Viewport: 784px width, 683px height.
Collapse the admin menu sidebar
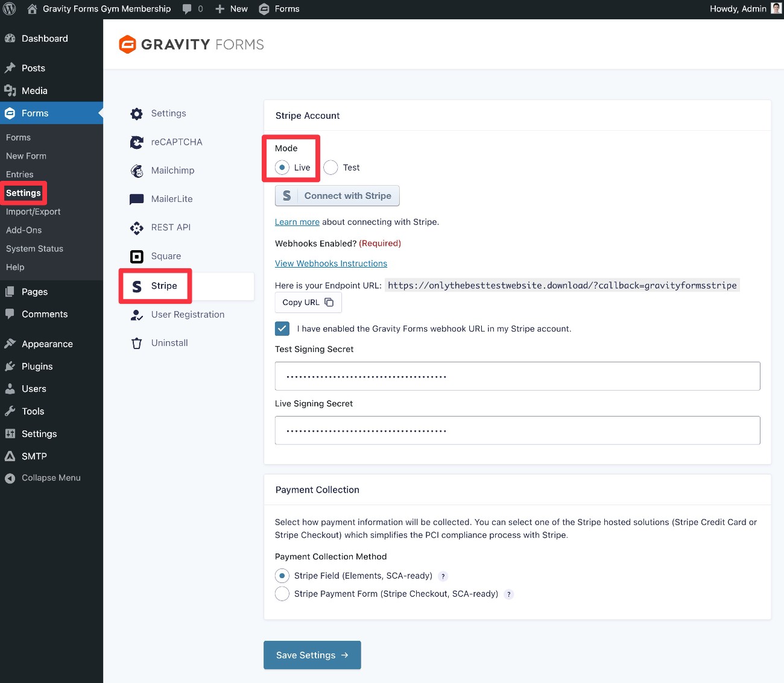click(43, 477)
